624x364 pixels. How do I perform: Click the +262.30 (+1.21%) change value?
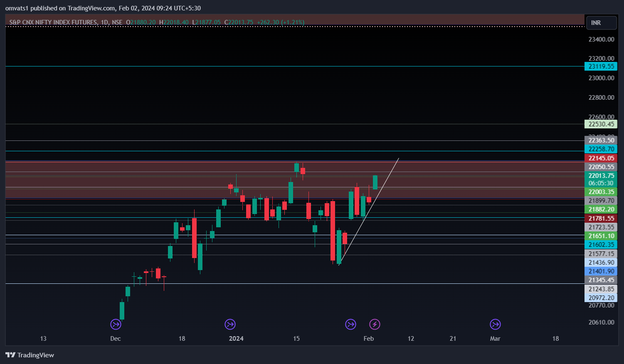[x=281, y=22]
